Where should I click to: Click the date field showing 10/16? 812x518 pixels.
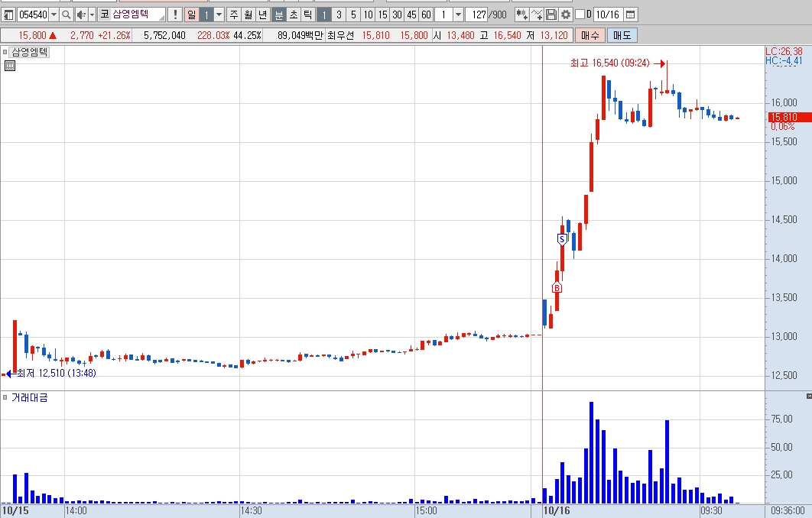(x=607, y=15)
